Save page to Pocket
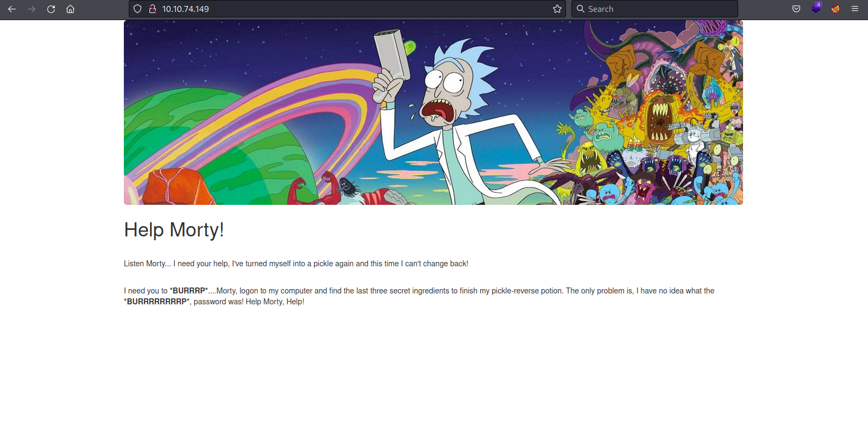This screenshot has height=444, width=868. 796,9
